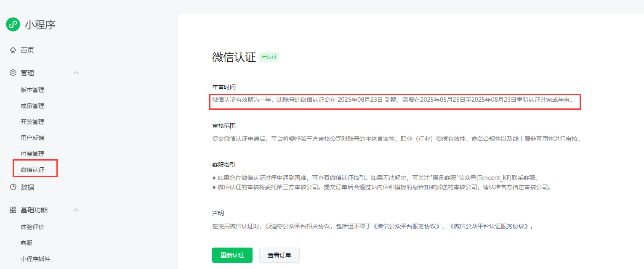Viewport: 644px width, 269px height.
Task: Click the 小程序 title text
Action: tap(40, 25)
